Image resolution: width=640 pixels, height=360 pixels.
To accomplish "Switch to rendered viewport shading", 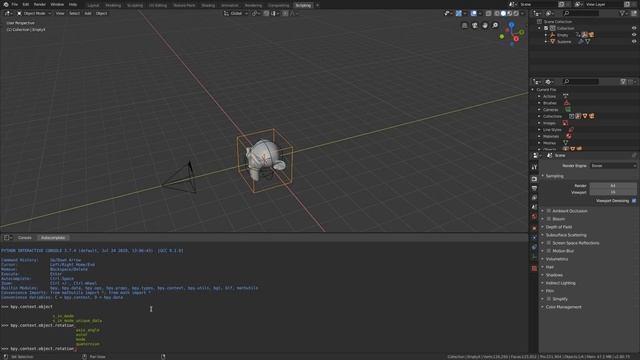I will coord(516,13).
